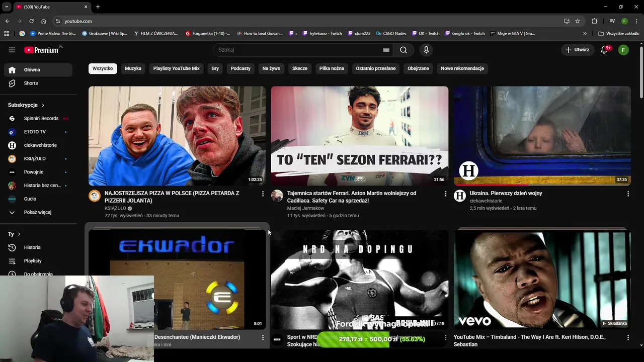Open ciekawehistorie channel in sidebar
The height and width of the screenshot is (362, 644).
click(38, 145)
